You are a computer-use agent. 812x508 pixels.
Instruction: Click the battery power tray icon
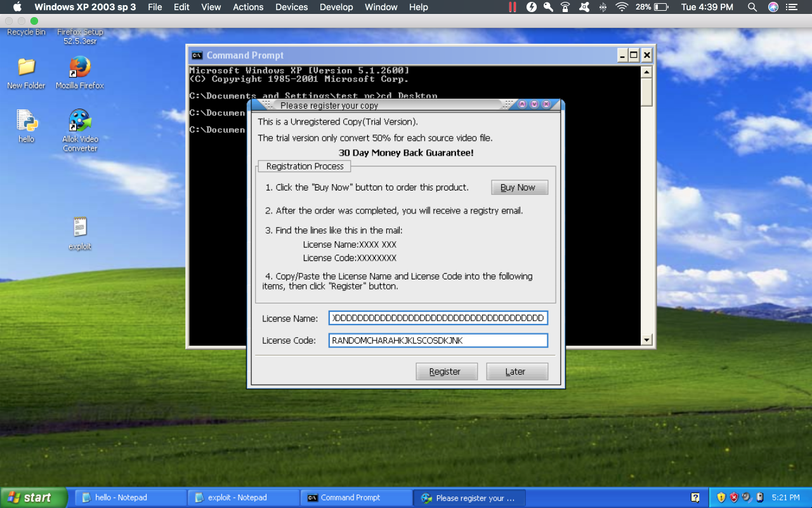coord(759,497)
